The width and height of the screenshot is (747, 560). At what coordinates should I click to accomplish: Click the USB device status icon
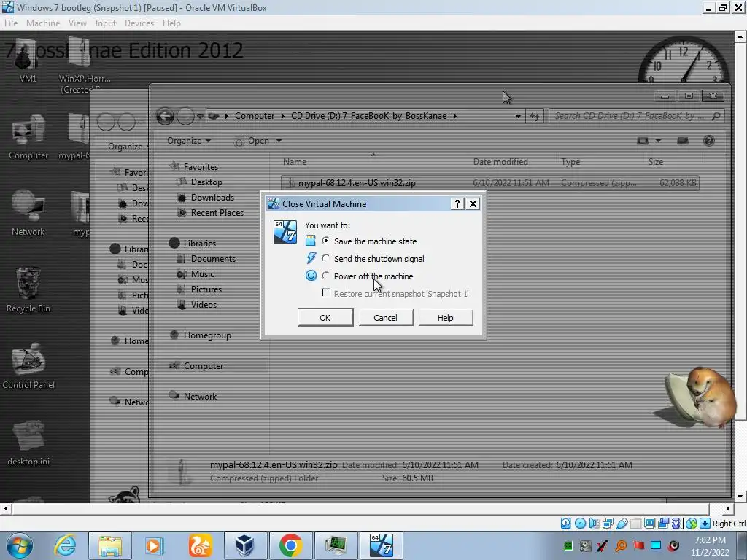pos(622,524)
